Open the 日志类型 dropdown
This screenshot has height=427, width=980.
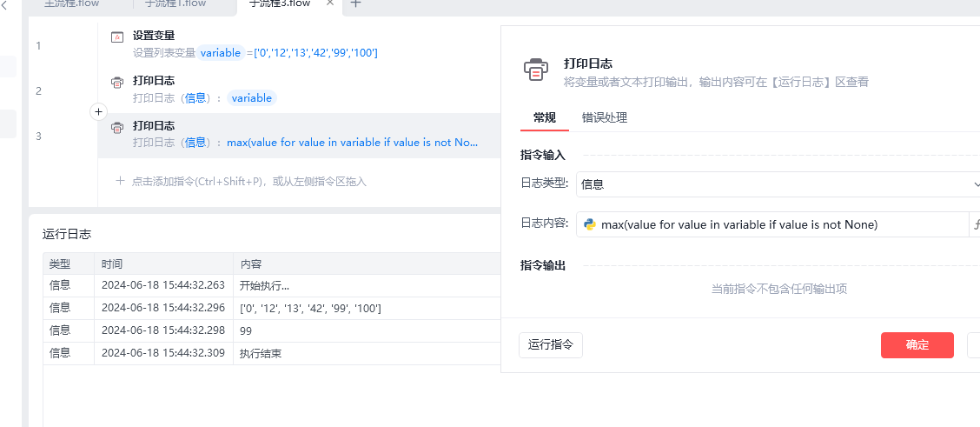click(778, 183)
